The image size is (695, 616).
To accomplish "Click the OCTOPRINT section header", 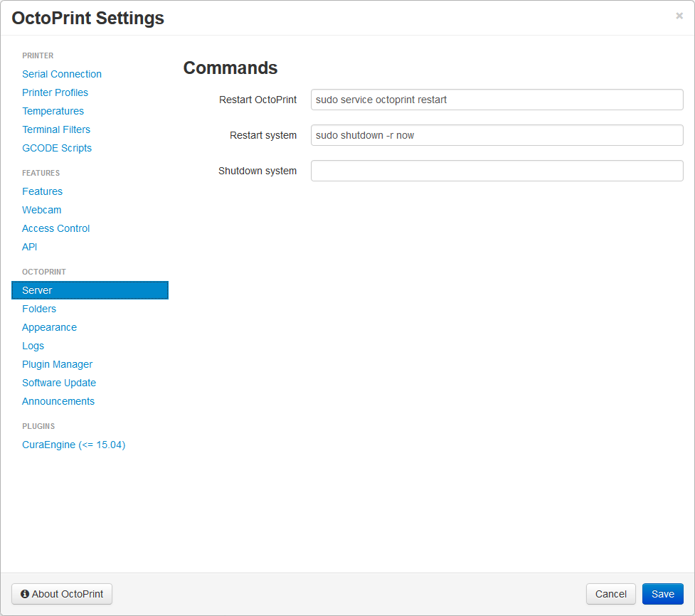I will pos(44,272).
